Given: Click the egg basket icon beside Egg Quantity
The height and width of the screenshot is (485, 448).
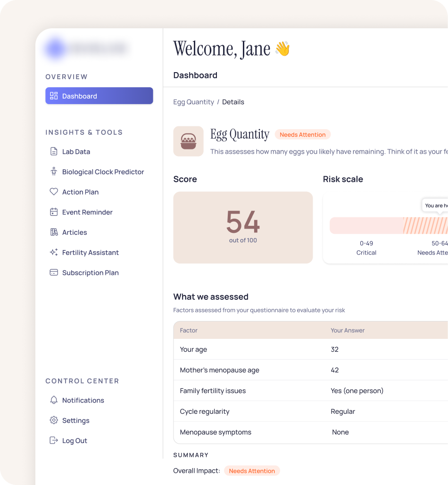Looking at the screenshot, I should [188, 141].
